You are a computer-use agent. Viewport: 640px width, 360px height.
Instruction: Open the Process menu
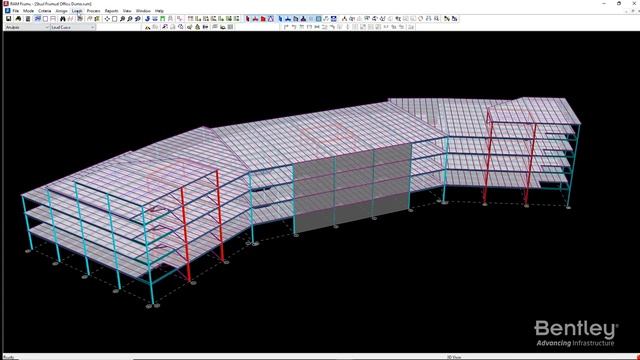click(93, 11)
